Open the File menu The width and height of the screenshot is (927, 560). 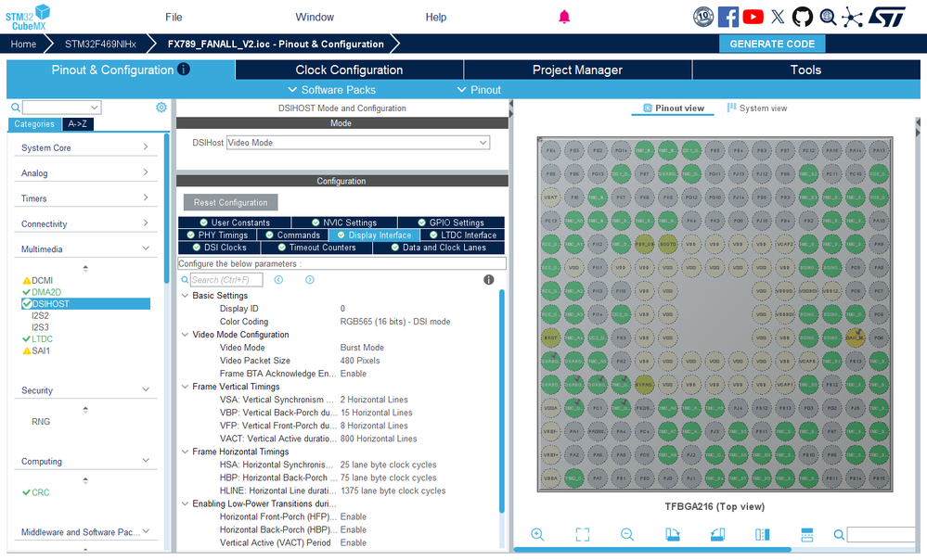tap(174, 17)
